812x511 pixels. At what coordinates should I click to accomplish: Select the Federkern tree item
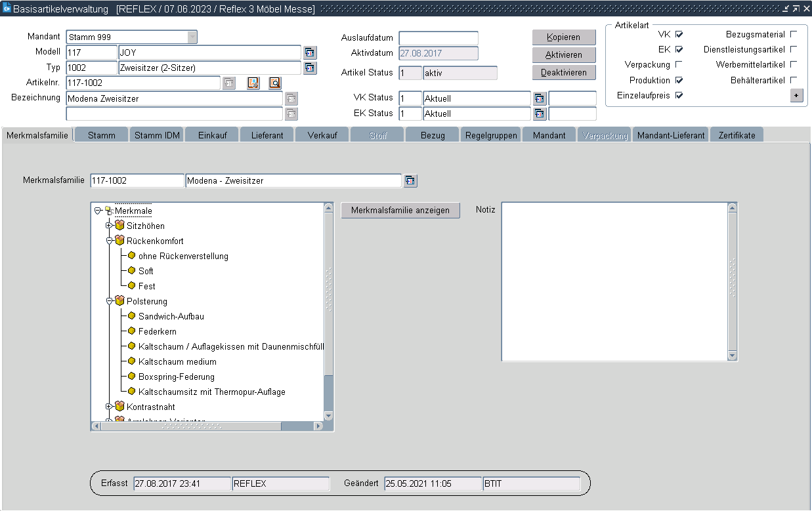tap(157, 331)
